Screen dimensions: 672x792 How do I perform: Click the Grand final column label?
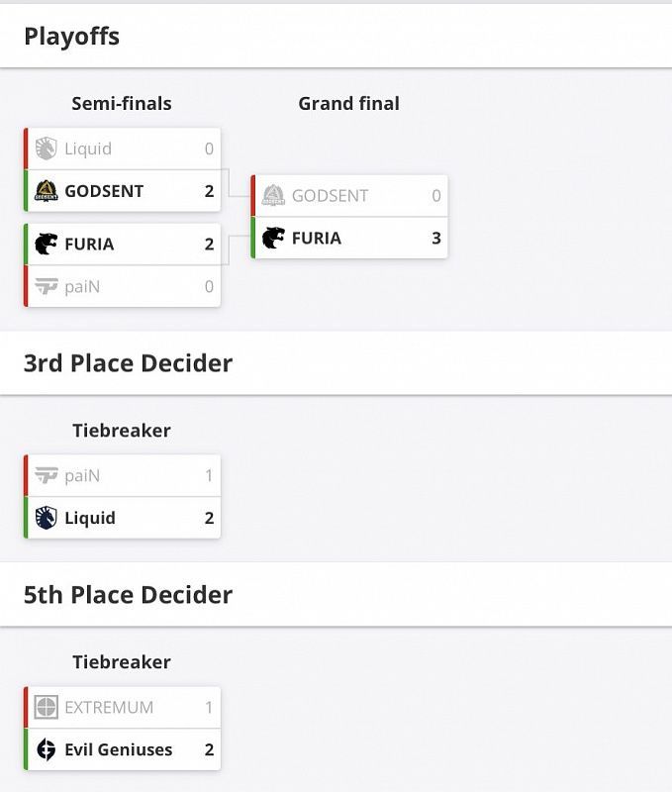click(348, 104)
